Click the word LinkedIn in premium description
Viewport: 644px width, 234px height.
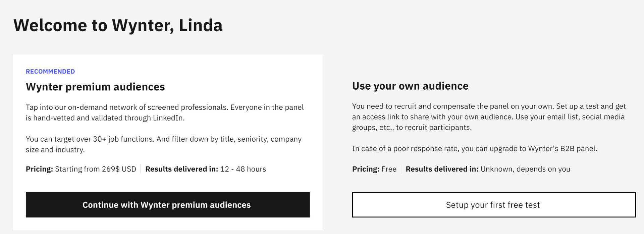coord(168,118)
